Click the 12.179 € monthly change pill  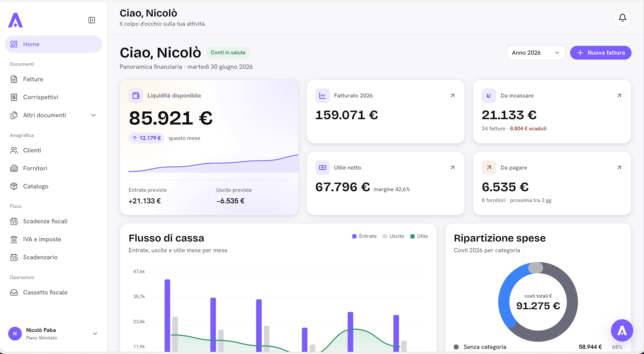click(146, 138)
